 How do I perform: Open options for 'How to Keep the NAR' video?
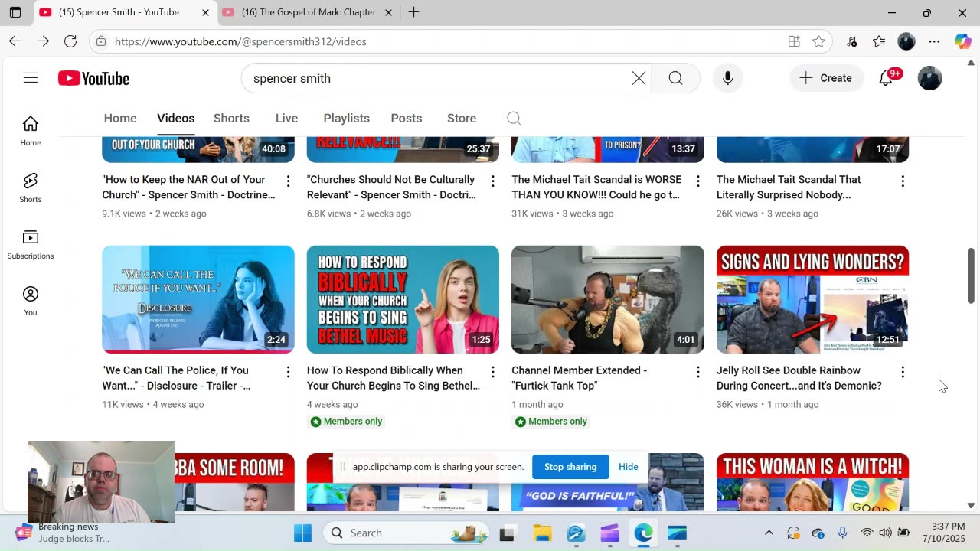(x=288, y=181)
